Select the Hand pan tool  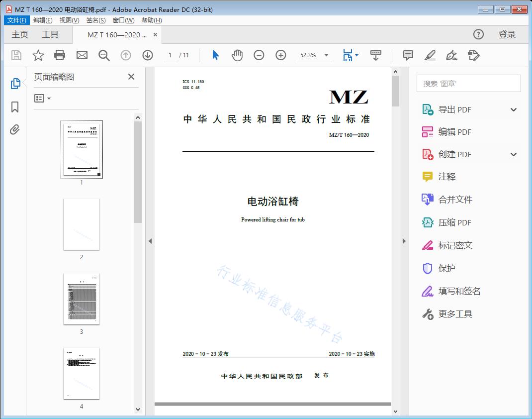[237, 55]
